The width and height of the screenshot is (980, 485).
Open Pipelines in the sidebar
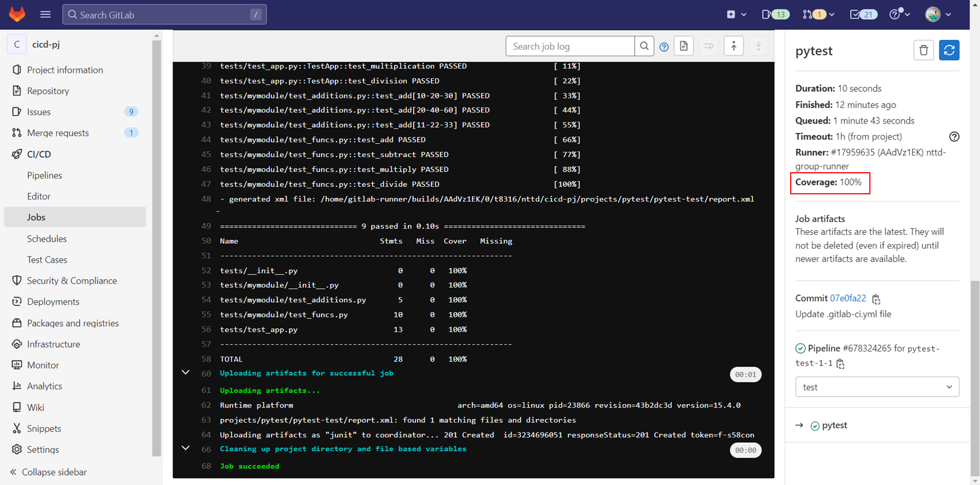(x=44, y=175)
